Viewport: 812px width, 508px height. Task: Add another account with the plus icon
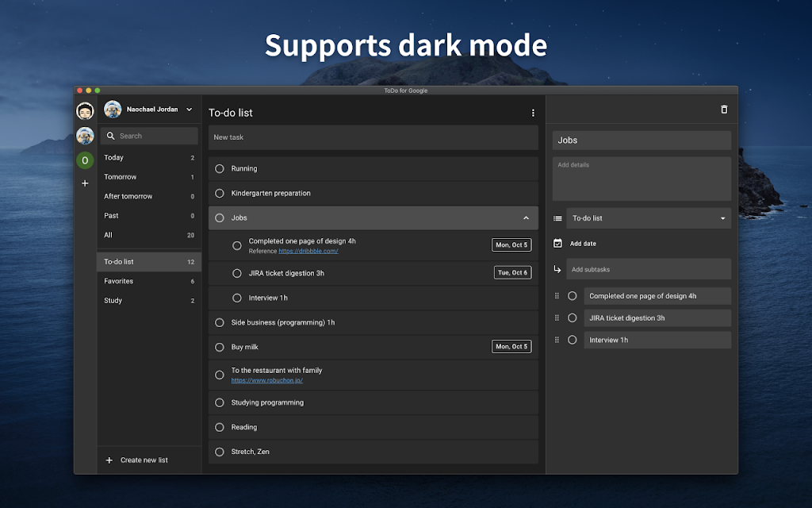(85, 183)
